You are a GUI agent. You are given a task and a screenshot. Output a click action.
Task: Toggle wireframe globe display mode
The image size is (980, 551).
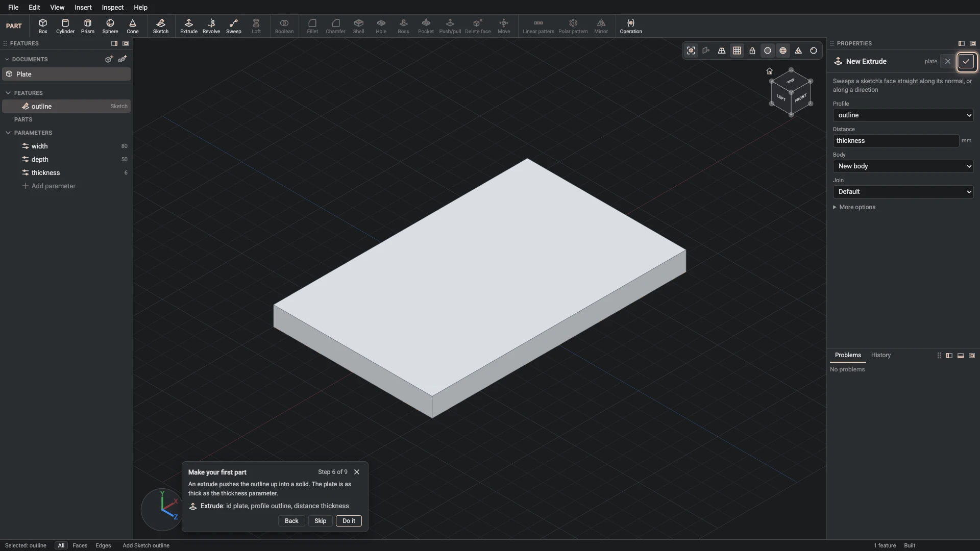point(783,51)
